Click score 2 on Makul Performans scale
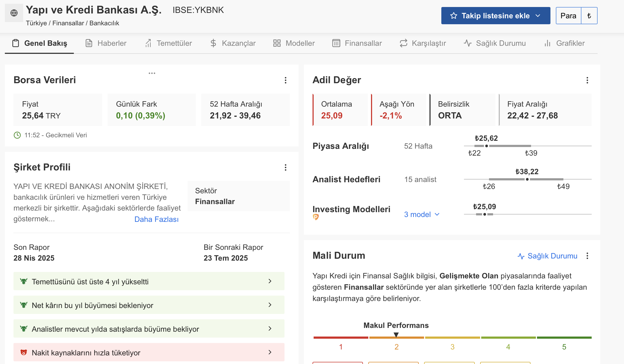The image size is (624, 364). click(x=397, y=347)
